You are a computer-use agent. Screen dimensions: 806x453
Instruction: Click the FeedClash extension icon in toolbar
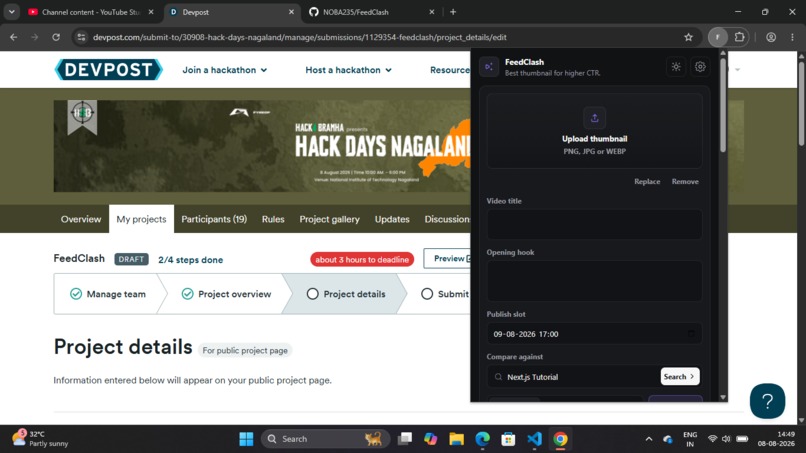pyautogui.click(x=718, y=37)
